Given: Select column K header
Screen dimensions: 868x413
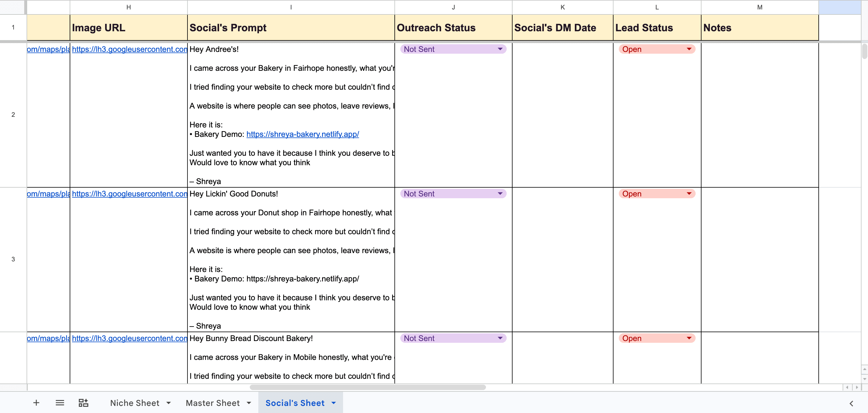Looking at the screenshot, I should click(562, 7).
